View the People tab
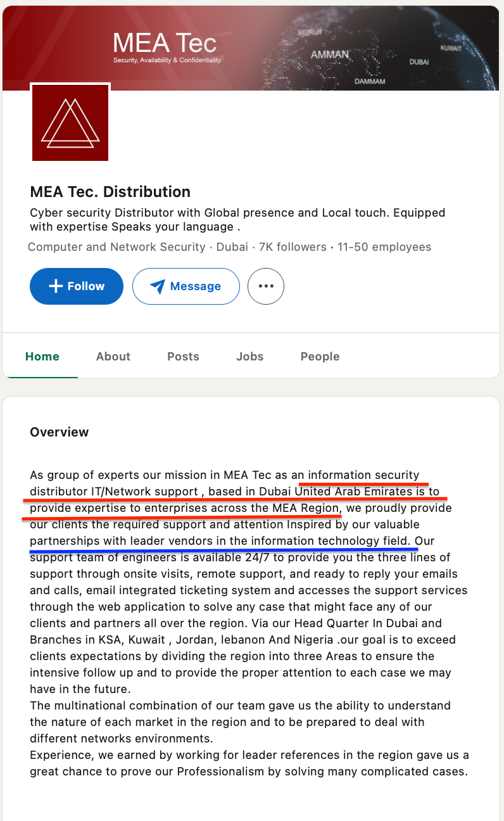Image resolution: width=504 pixels, height=821 pixels. [320, 357]
